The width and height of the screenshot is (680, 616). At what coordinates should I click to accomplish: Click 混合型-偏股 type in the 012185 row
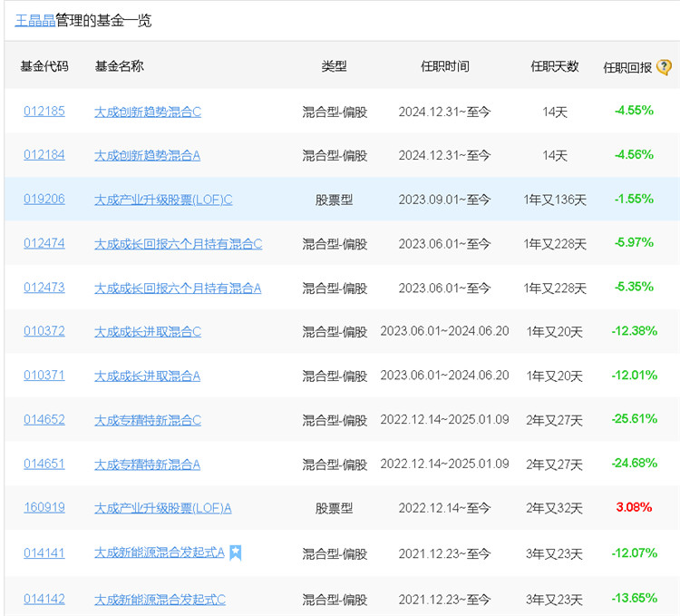pos(335,112)
